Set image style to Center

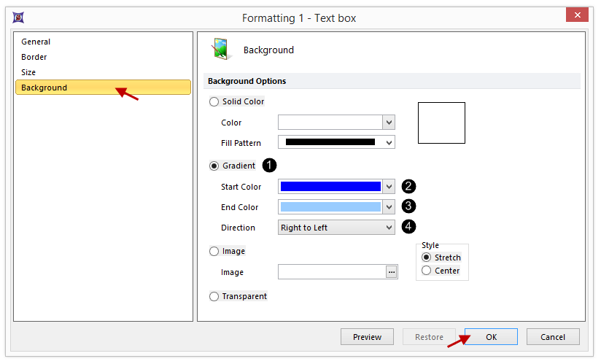pos(427,271)
